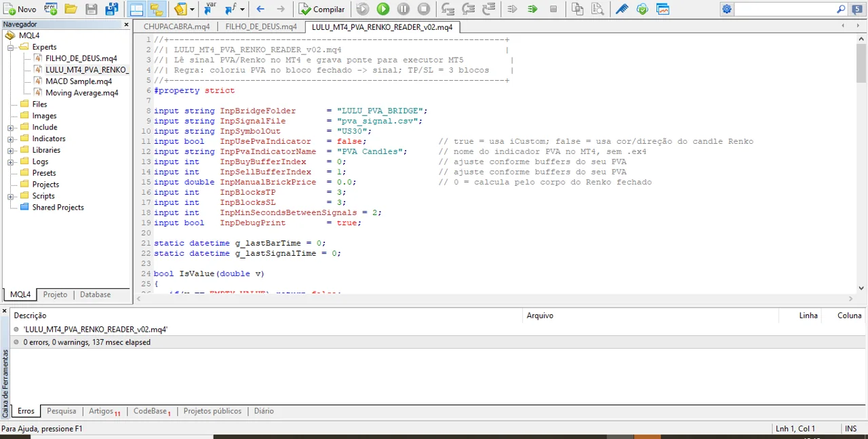Click the toolbar search input field
Screen dimensions: 868x439
[784, 9]
